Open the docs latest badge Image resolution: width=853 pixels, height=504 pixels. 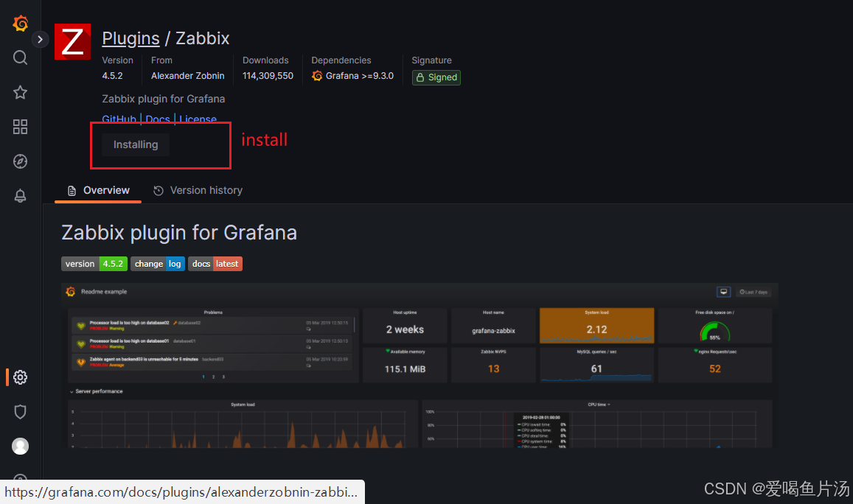[215, 264]
